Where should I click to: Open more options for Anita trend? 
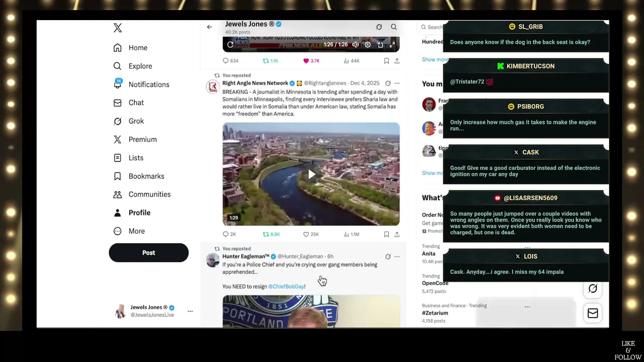pos(527,247)
